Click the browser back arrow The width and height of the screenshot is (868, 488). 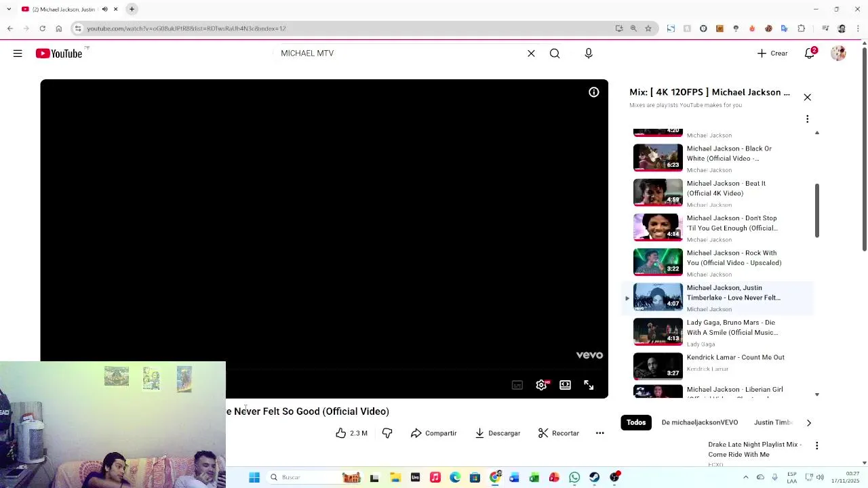(x=9, y=28)
